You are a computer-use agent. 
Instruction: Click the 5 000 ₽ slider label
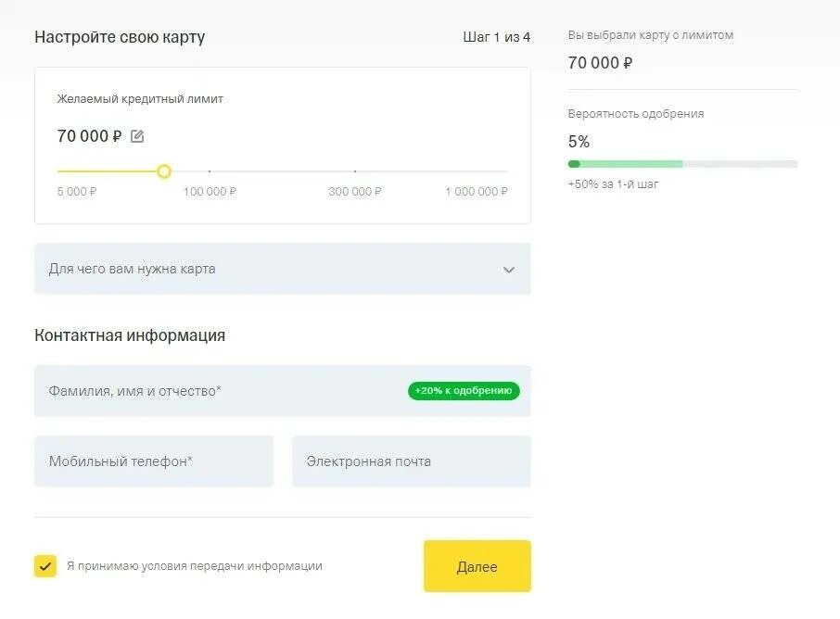[x=77, y=192]
